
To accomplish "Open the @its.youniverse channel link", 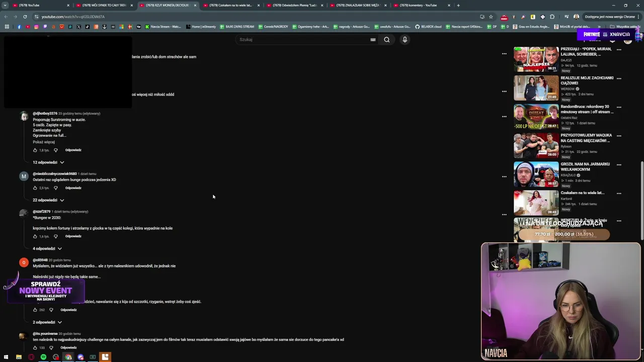I will click(x=45, y=334).
